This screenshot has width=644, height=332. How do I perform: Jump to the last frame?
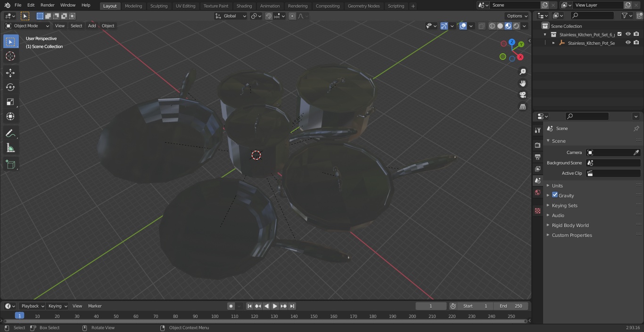[292, 306]
